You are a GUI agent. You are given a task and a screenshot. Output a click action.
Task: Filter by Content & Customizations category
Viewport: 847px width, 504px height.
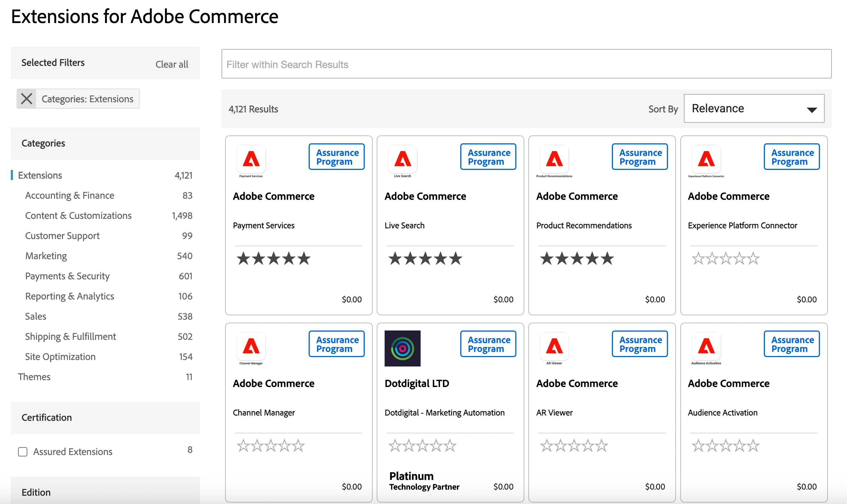(x=78, y=216)
